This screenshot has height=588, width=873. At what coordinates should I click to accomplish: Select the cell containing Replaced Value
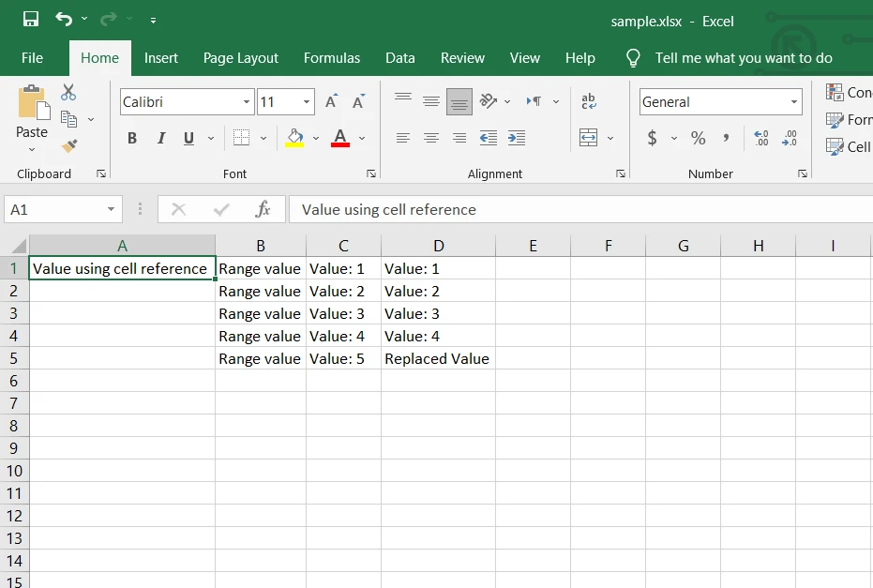click(x=437, y=358)
